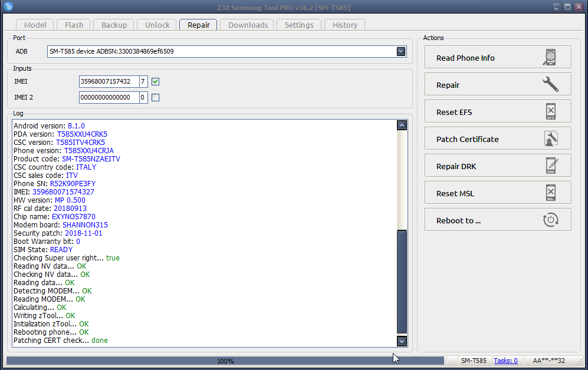Open the Flash tab
Viewport: 588px width, 370px height.
click(x=74, y=25)
